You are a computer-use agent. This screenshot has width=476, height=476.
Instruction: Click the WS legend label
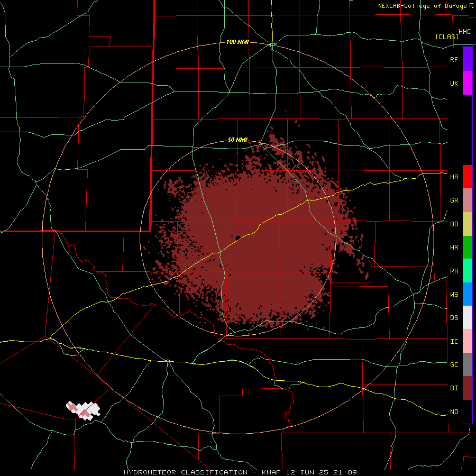click(454, 295)
